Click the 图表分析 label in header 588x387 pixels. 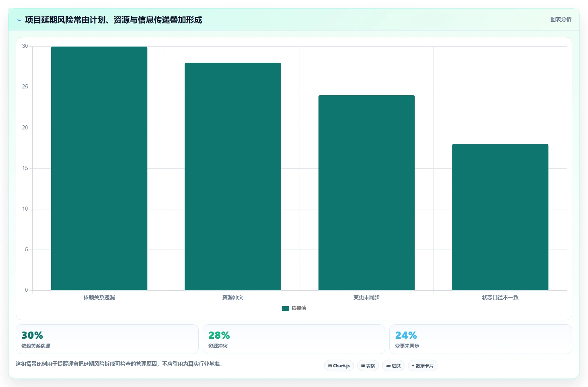[561, 19]
